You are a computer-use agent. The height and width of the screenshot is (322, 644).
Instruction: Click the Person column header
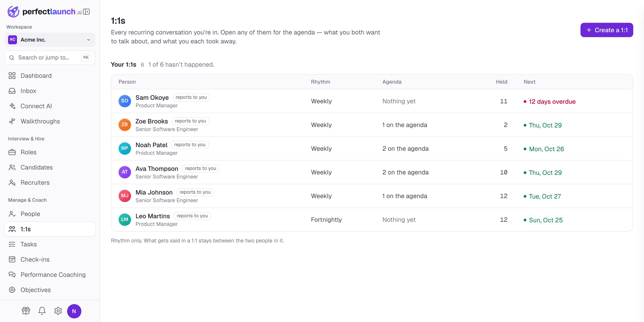tap(127, 82)
